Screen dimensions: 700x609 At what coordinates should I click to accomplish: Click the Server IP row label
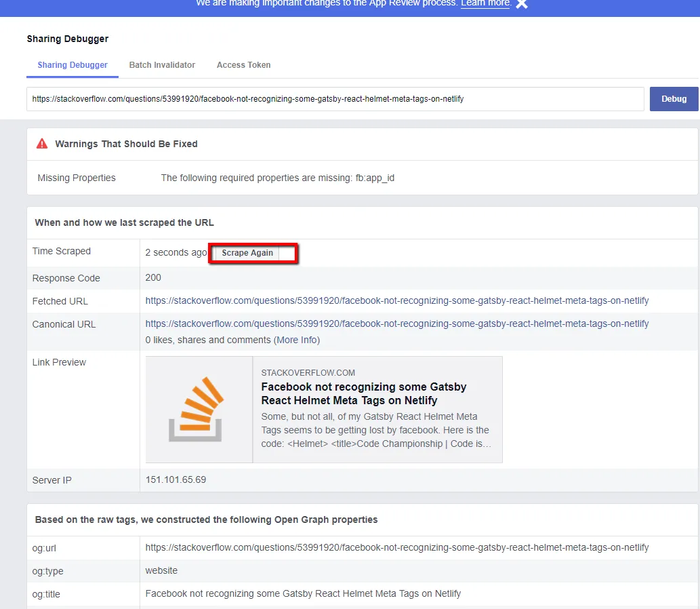(x=52, y=480)
